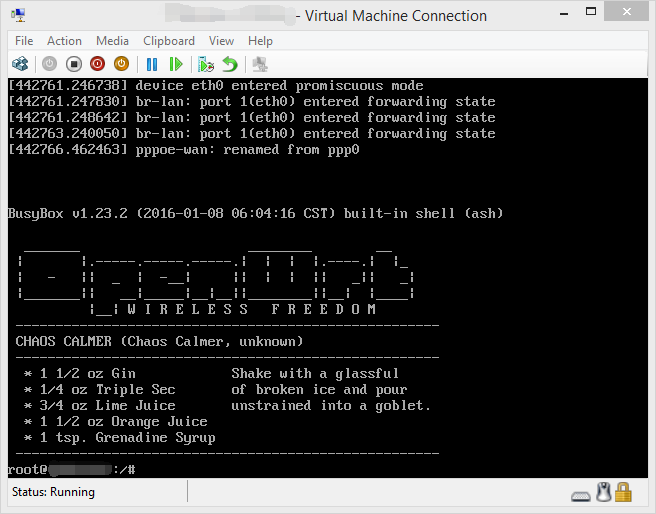Pause the virtual machine
656x514 pixels.
(152, 64)
